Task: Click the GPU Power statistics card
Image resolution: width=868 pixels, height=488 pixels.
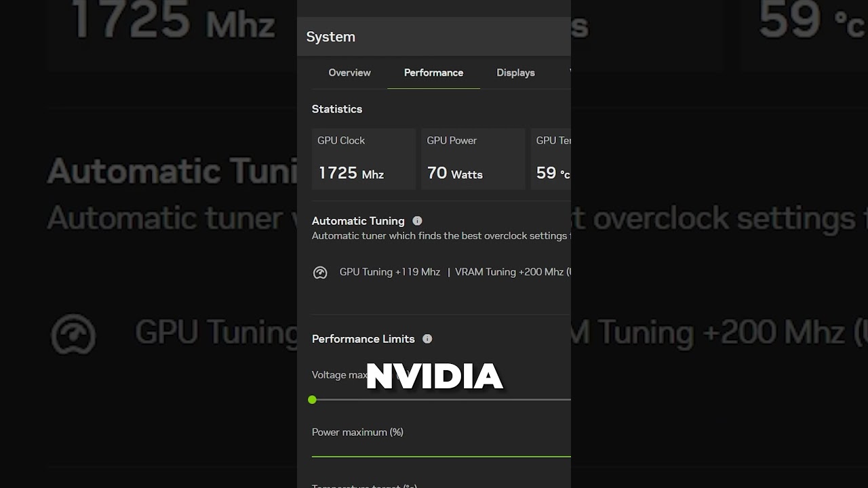Action: [473, 159]
